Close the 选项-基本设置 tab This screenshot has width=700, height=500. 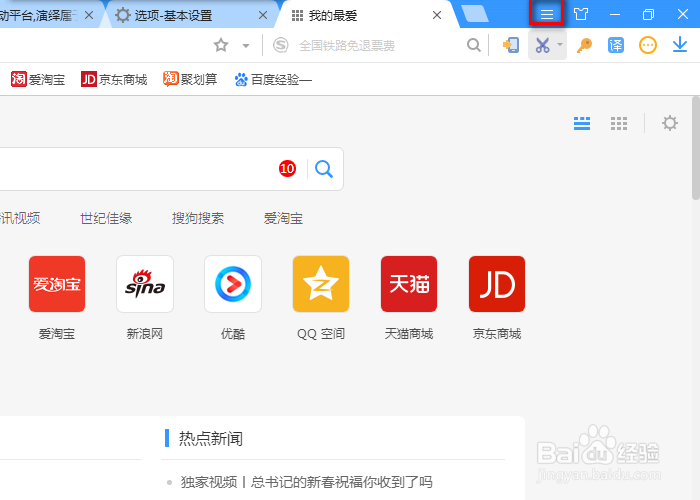coord(263,16)
